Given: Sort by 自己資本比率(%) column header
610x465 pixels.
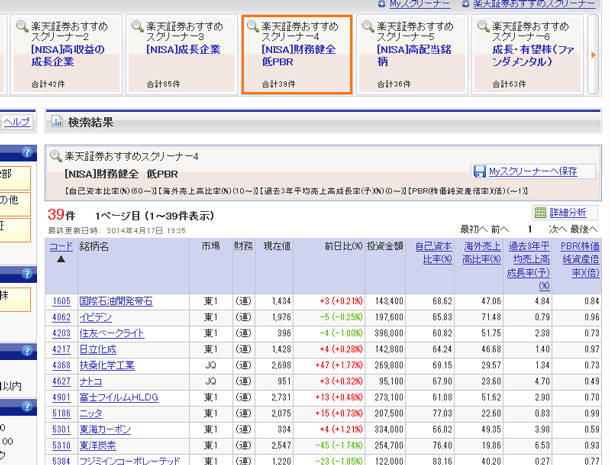Looking at the screenshot, I should pyautogui.click(x=434, y=253).
